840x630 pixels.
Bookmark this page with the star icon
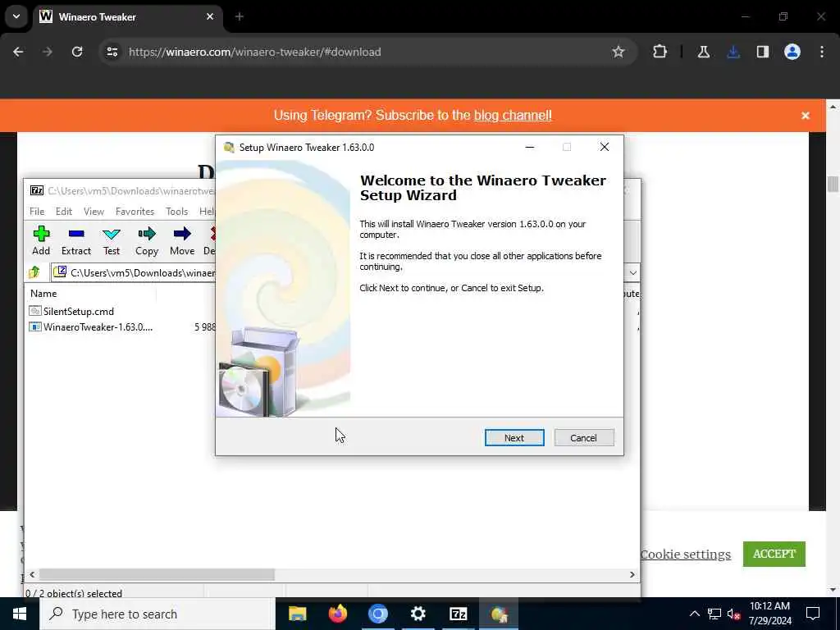(619, 52)
